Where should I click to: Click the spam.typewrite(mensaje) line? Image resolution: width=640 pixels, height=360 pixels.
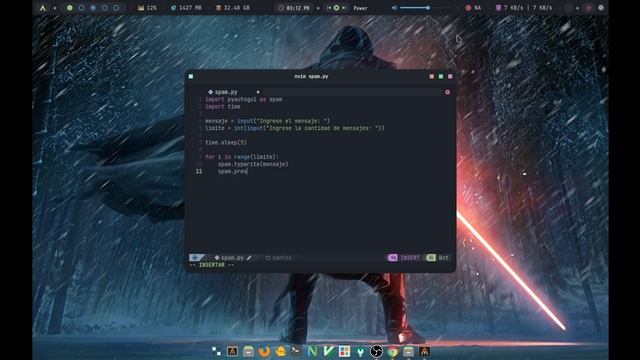pos(253,164)
